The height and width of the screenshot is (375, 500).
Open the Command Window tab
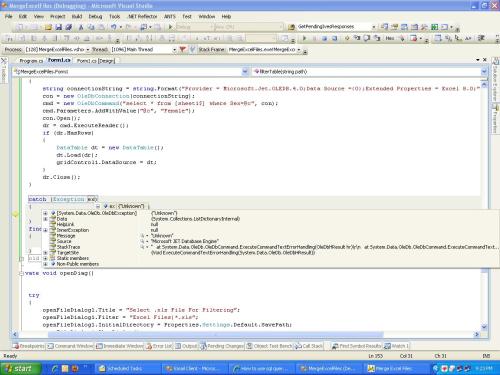(x=70, y=346)
